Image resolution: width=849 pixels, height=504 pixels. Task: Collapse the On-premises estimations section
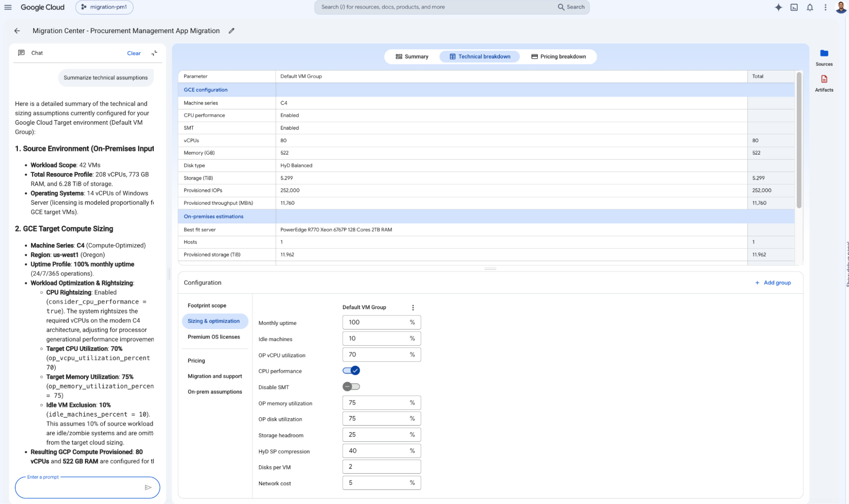(214, 217)
